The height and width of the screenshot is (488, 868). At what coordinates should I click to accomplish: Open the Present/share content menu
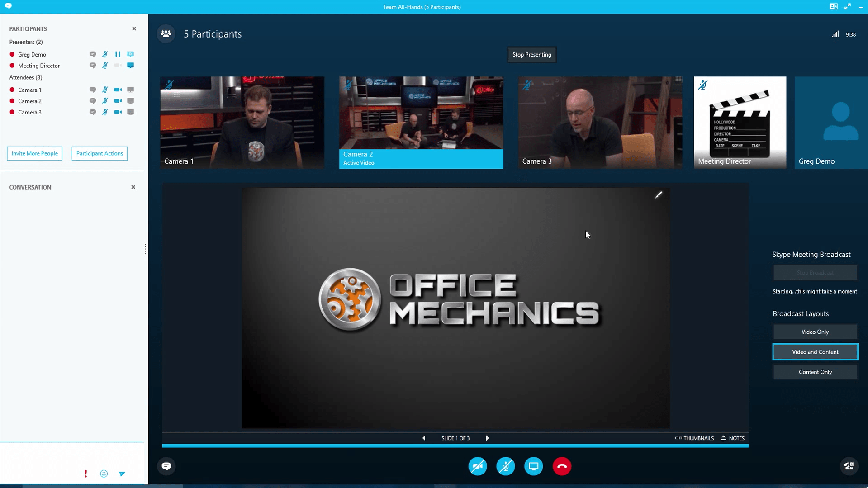534,466
